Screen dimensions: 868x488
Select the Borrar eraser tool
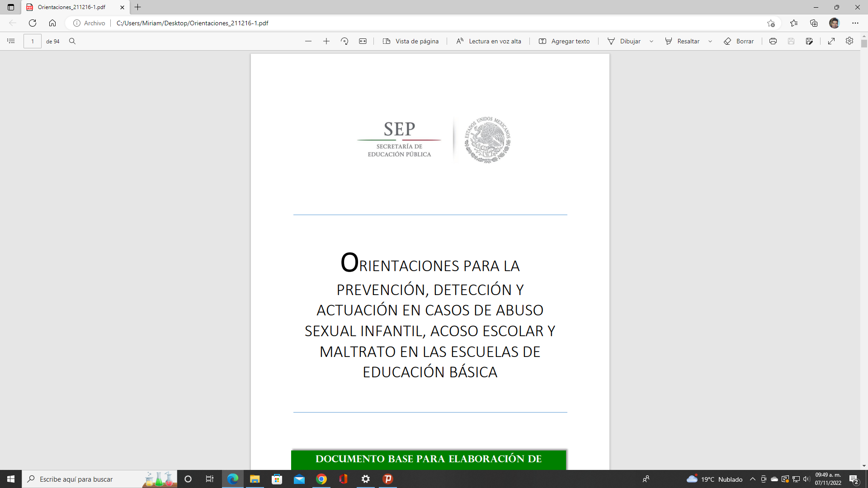click(739, 41)
